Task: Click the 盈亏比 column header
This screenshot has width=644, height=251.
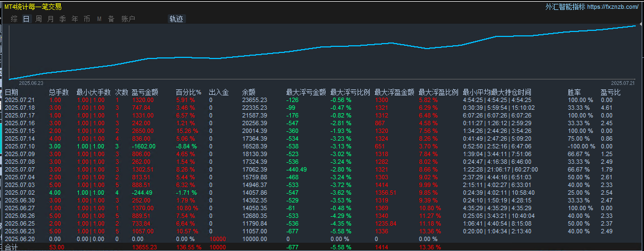Action: pos(611,93)
